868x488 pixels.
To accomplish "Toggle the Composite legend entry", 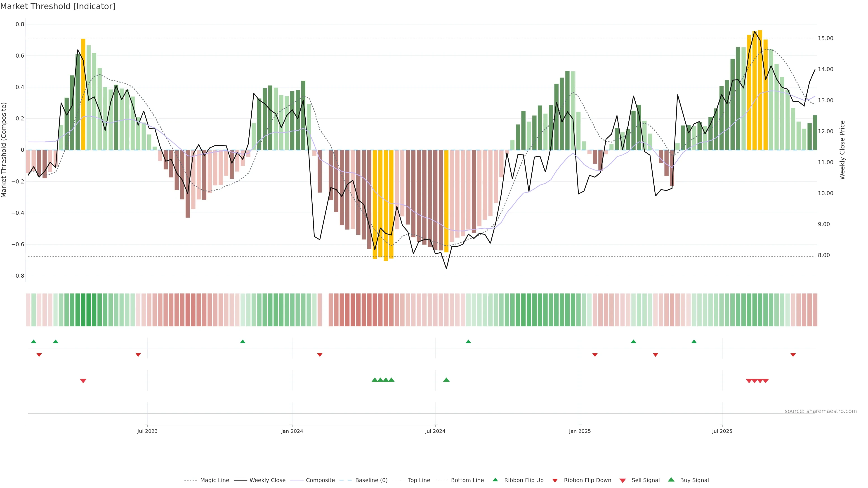I will point(320,480).
